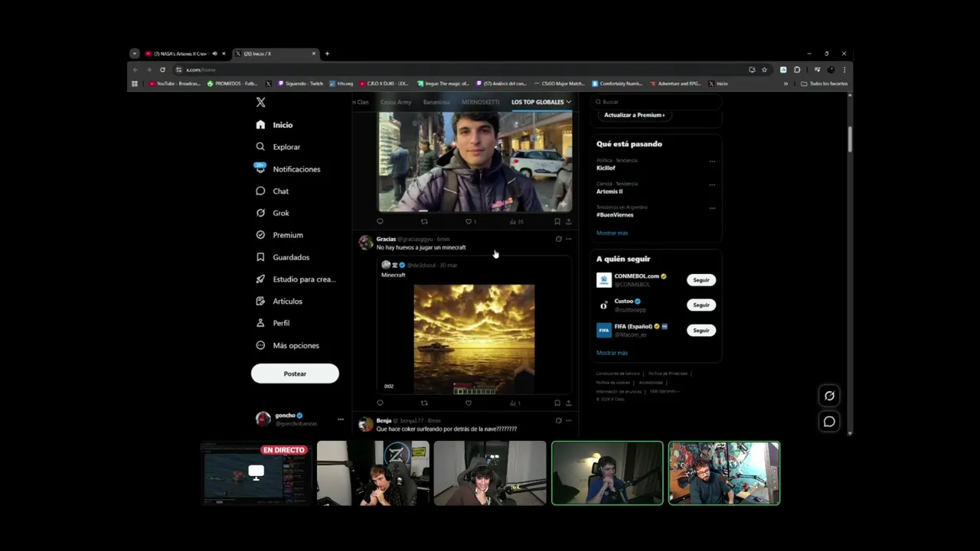The image size is (980, 551).
Task: Click the Buscar search field
Action: (657, 102)
